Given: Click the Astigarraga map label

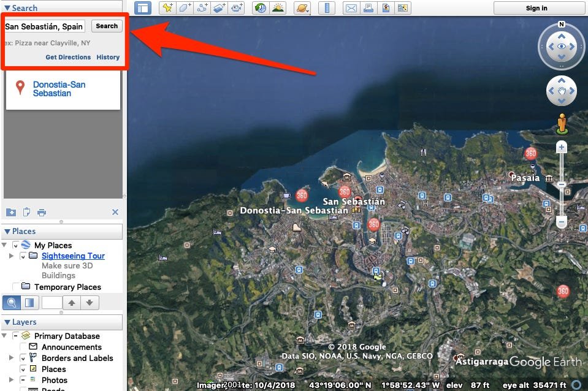Looking at the screenshot, I should [x=481, y=362].
